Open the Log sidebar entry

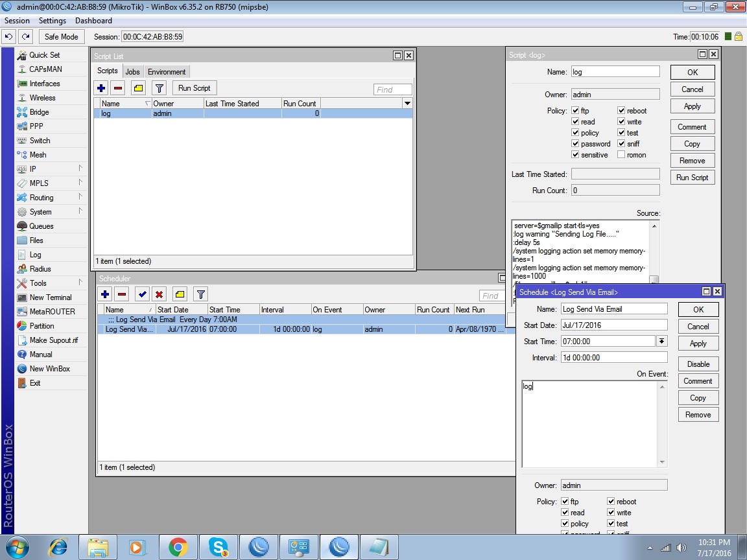(x=35, y=255)
